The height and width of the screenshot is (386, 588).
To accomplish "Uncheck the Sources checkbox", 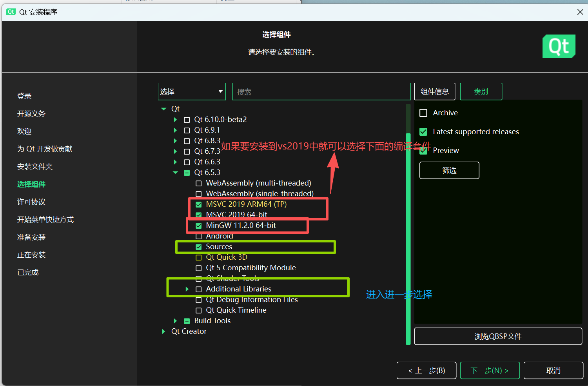I will pos(199,247).
